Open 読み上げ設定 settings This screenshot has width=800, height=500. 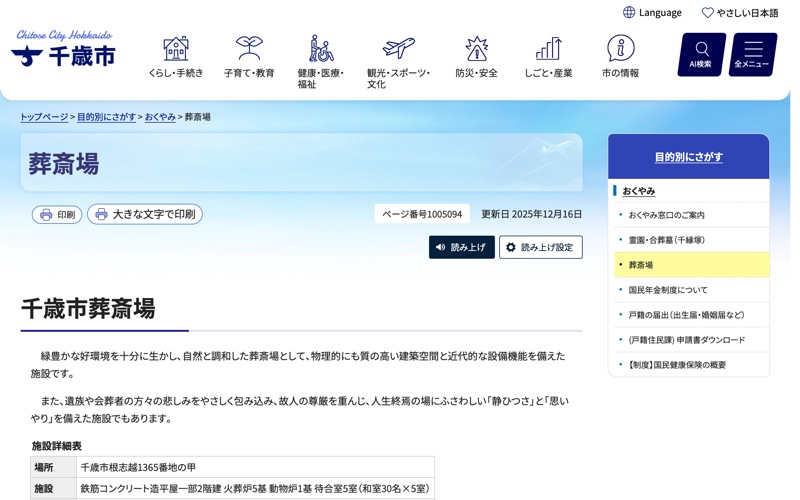[541, 247]
